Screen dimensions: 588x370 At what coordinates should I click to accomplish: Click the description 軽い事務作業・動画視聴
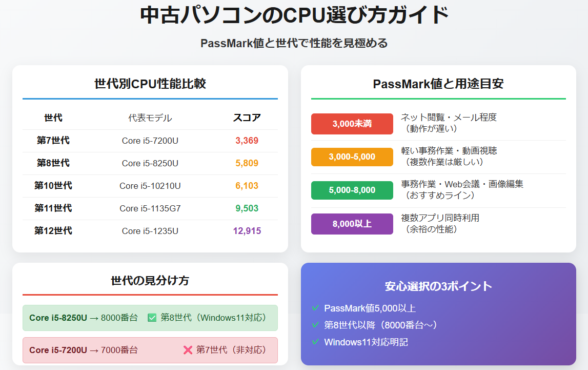point(449,151)
